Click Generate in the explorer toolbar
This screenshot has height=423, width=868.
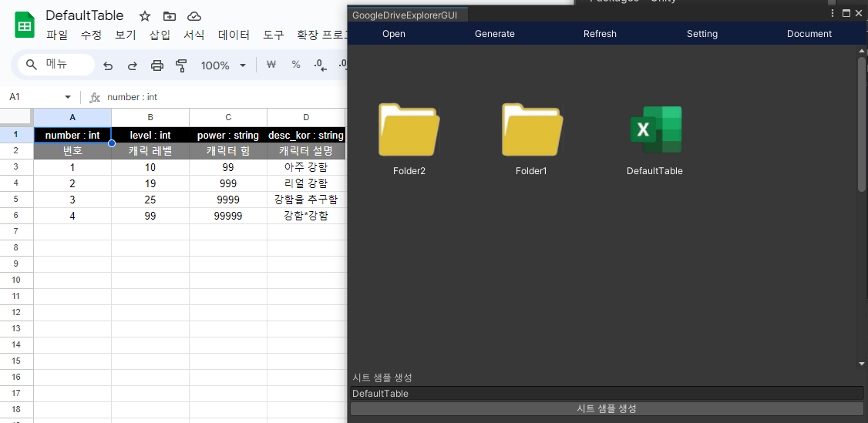pyautogui.click(x=495, y=34)
